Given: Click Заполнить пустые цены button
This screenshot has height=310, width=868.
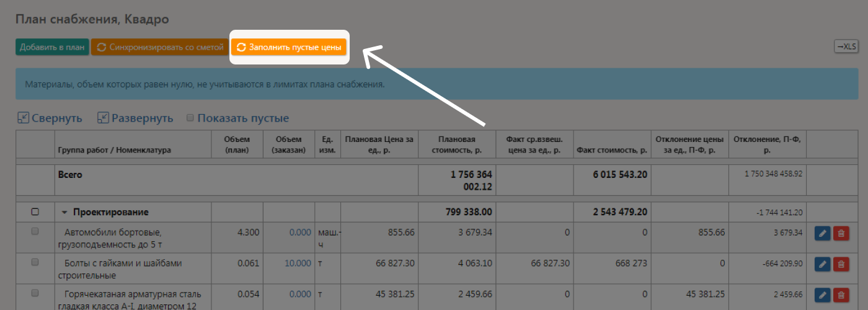Looking at the screenshot, I should coord(289,47).
